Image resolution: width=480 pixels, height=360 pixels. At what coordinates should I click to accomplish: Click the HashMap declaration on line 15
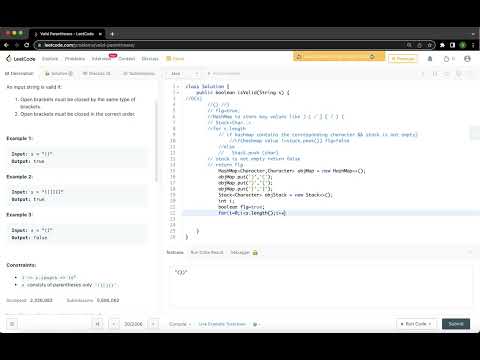[x=292, y=171]
